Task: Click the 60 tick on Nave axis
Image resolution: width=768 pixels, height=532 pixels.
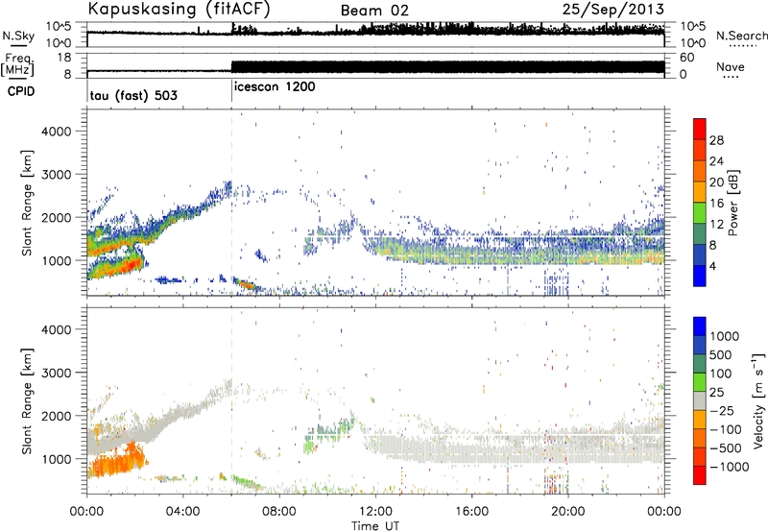Action: [x=686, y=58]
